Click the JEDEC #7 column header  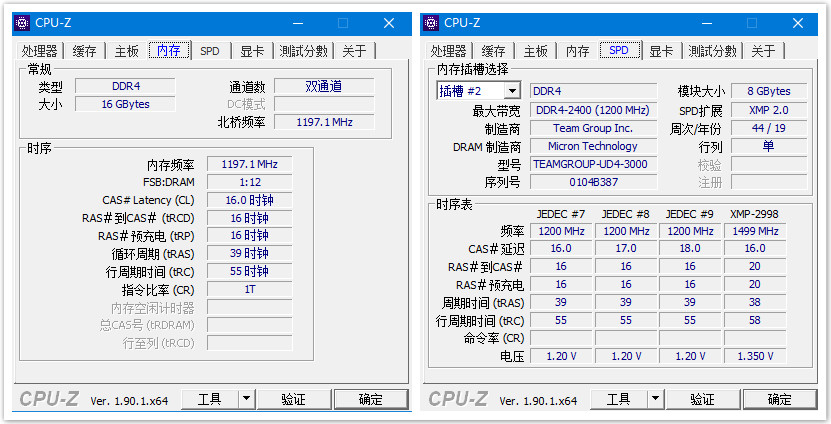tap(561, 214)
